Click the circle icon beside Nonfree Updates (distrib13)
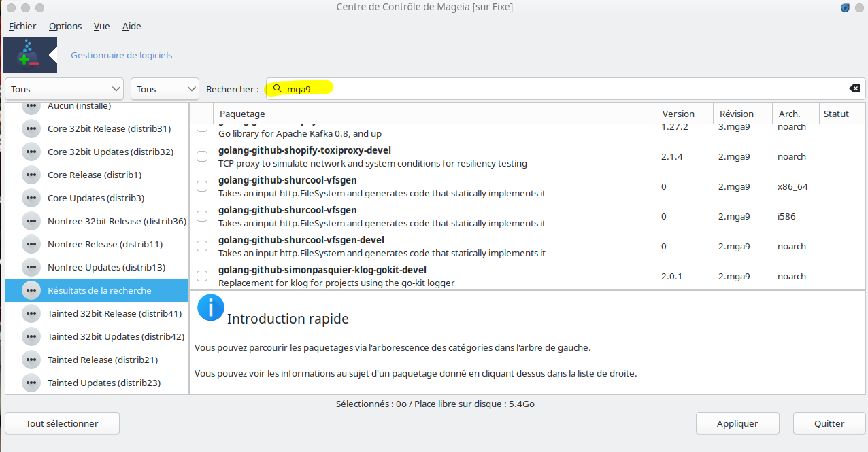The width and height of the screenshot is (868, 452). 31,267
